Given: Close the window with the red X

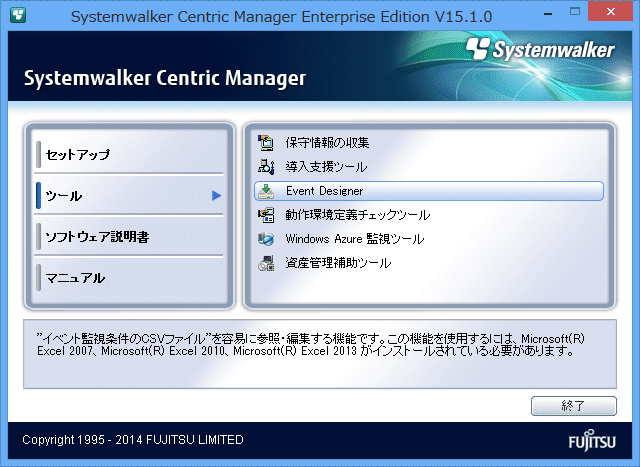Looking at the screenshot, I should click(611, 11).
